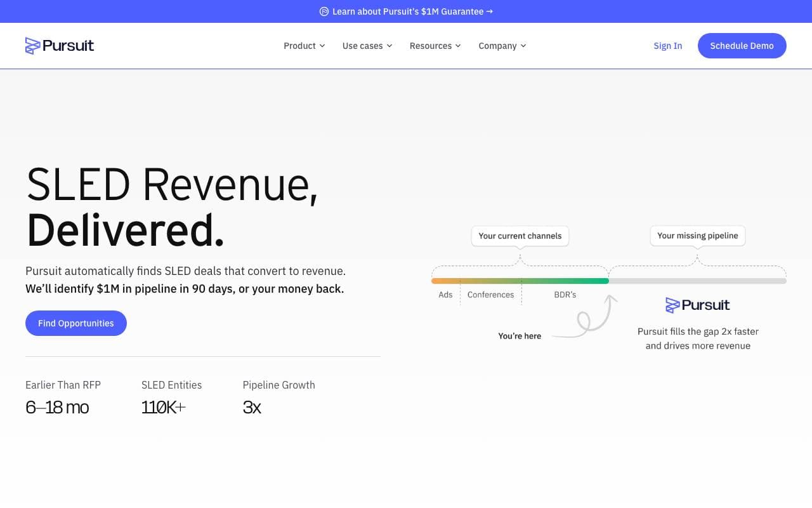
Task: Expand the Company chevron arrow
Action: point(523,46)
